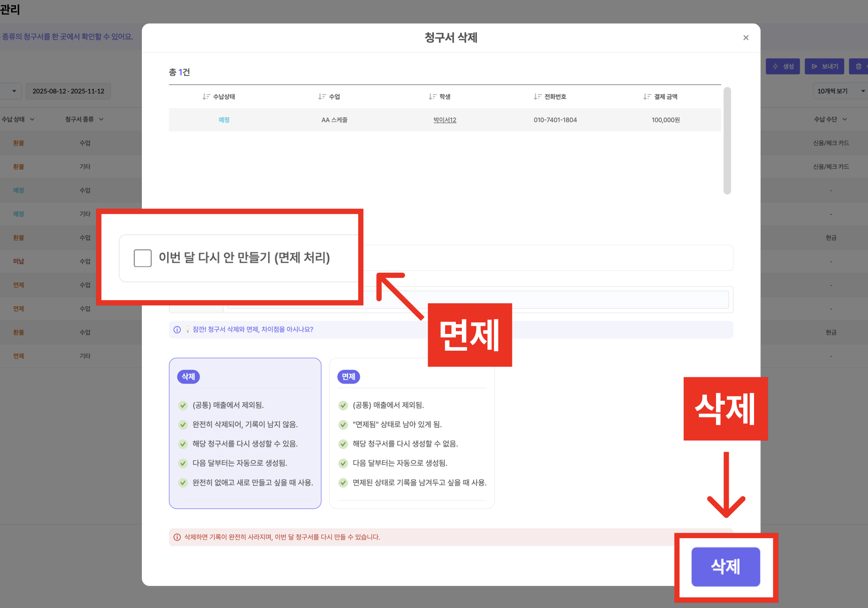Sort by 수납상태 column icon
Viewport: 868px width, 608px height.
click(x=206, y=97)
